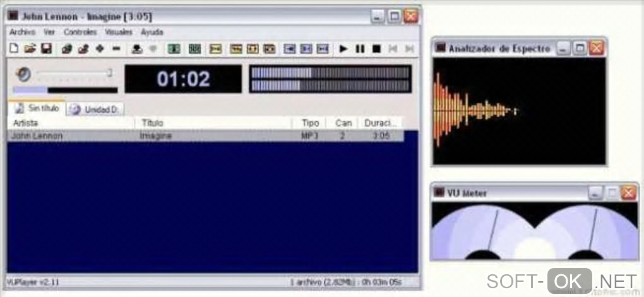Click the minus remove-entry toolbar icon

point(116,49)
